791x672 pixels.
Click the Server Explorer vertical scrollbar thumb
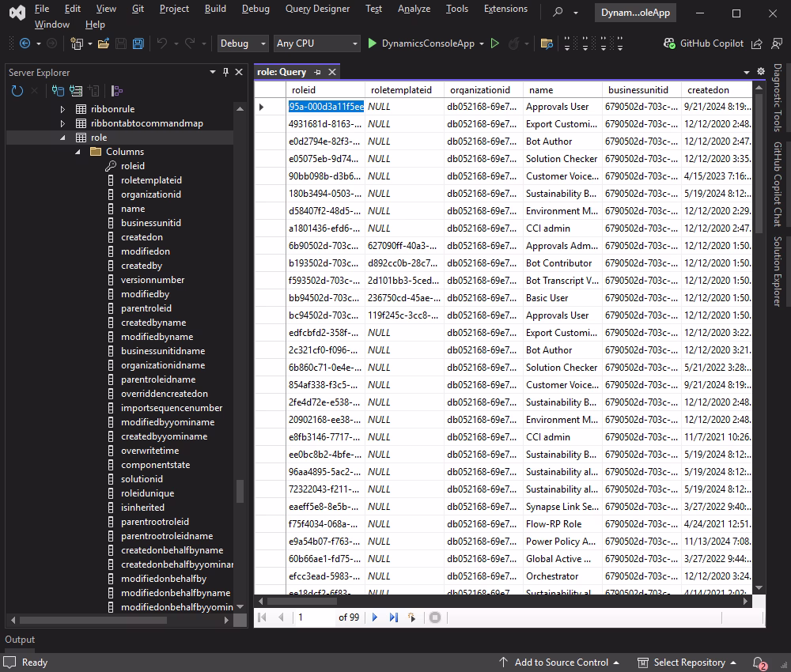[x=240, y=491]
